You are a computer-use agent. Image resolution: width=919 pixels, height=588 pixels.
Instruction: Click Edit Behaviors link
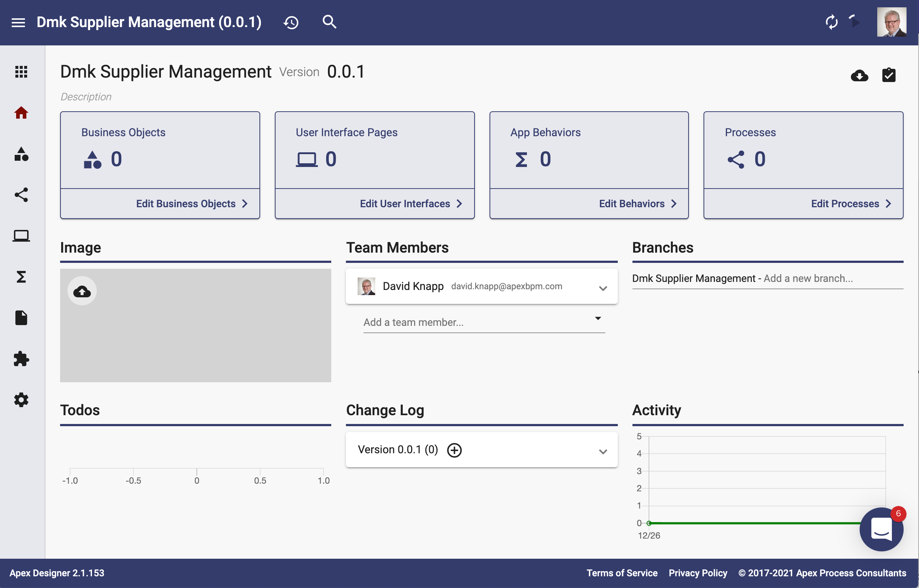tap(638, 204)
